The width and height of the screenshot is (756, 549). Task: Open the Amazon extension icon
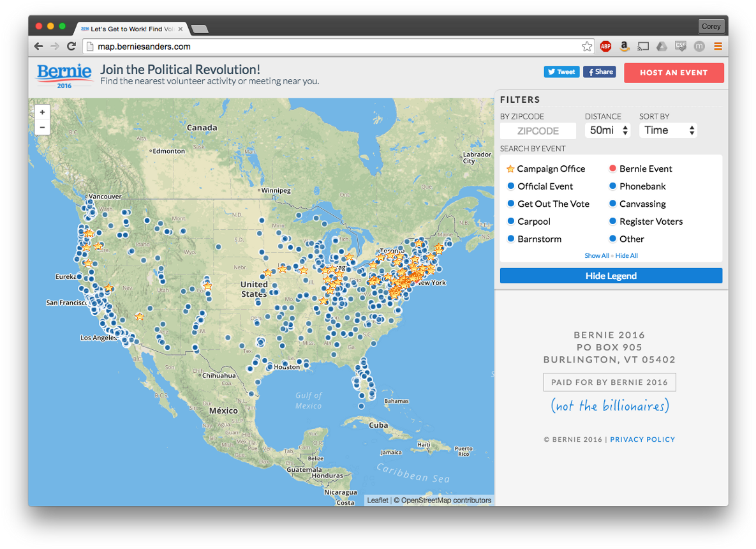coord(625,47)
